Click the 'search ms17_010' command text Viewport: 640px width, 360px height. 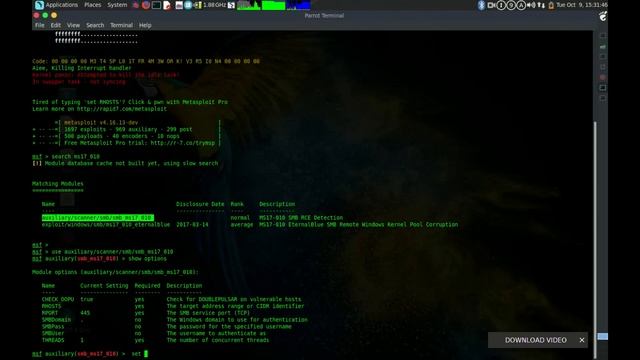pos(75,157)
